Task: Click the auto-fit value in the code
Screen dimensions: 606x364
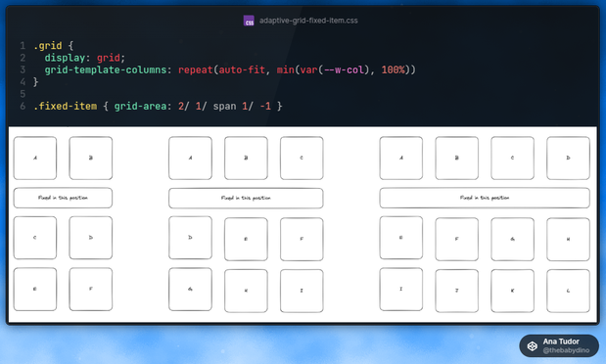Action: [242, 69]
